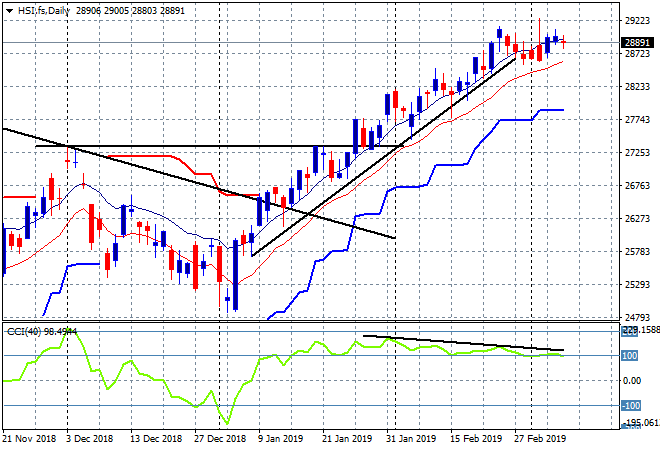Click the 24793 price axis label

point(637,317)
